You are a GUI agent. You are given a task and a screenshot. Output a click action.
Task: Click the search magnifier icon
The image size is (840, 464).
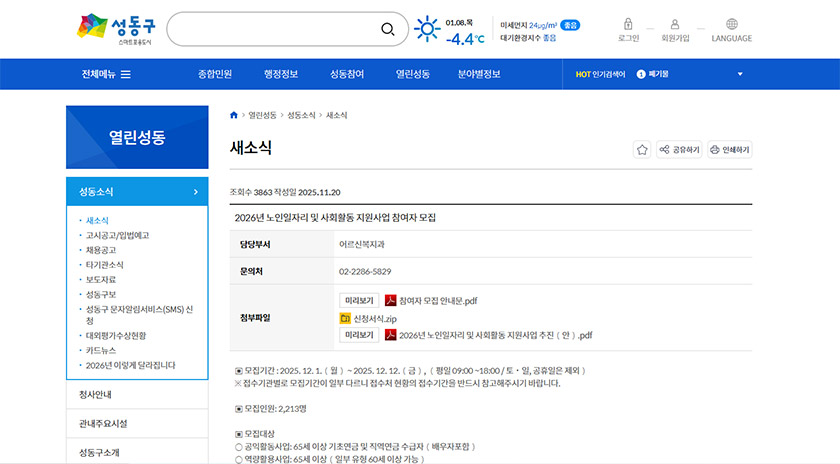click(x=387, y=29)
